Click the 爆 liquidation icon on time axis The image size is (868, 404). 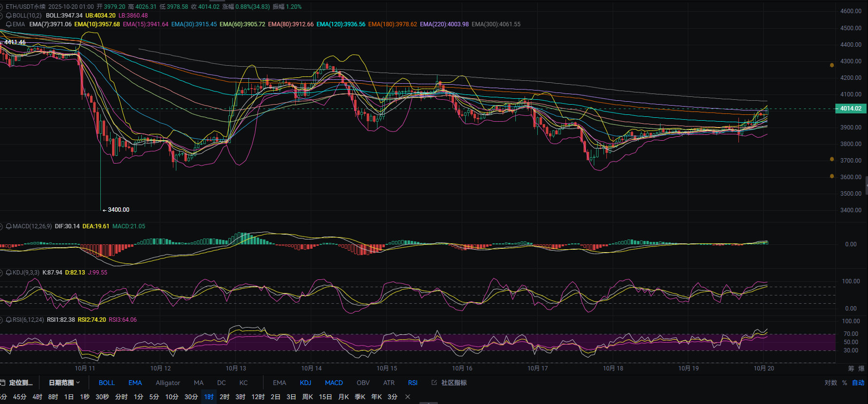pyautogui.click(x=861, y=368)
